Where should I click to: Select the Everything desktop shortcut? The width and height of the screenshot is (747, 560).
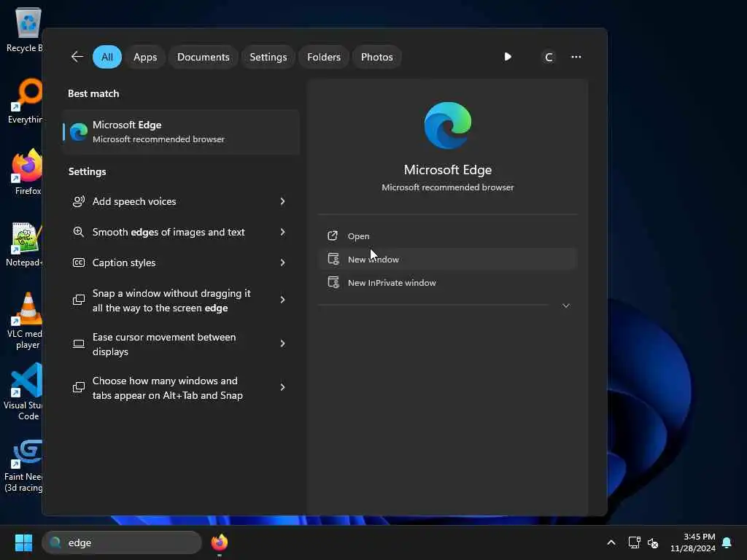[25, 101]
